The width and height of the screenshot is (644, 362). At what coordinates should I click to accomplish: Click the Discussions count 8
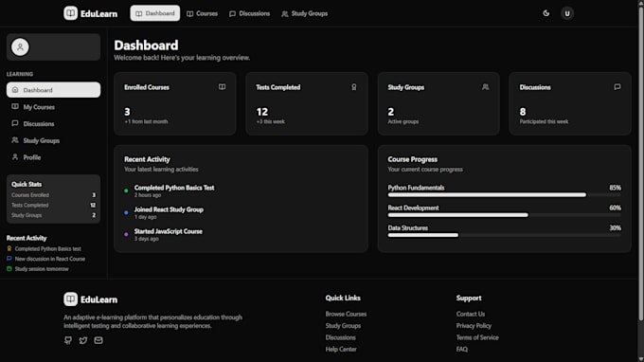pyautogui.click(x=523, y=112)
